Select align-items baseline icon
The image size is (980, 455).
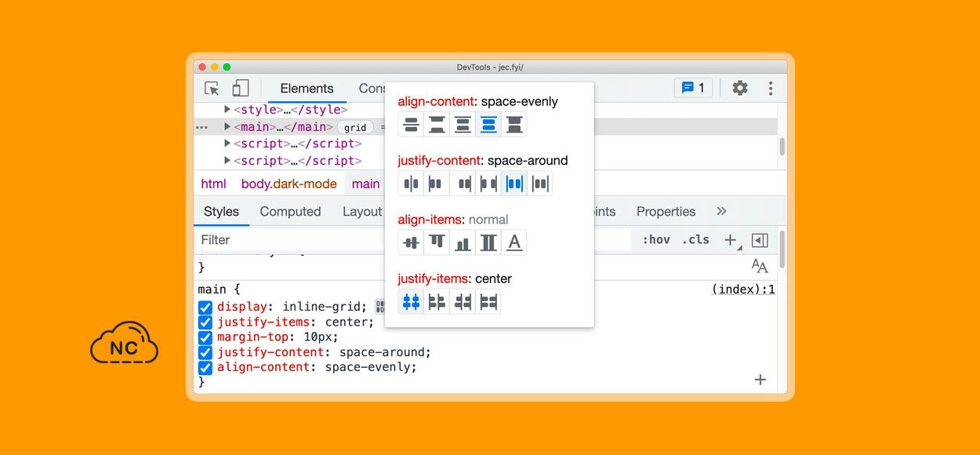514,242
